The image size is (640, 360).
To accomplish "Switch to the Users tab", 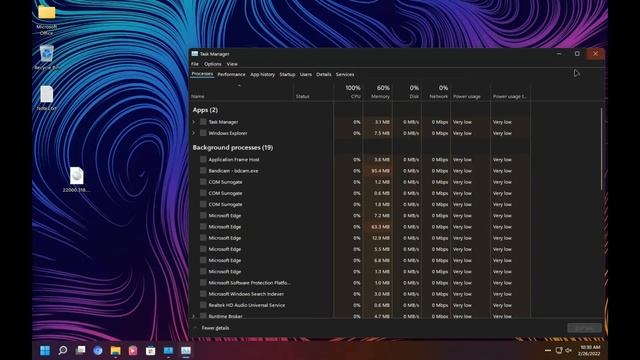I will (x=306, y=74).
